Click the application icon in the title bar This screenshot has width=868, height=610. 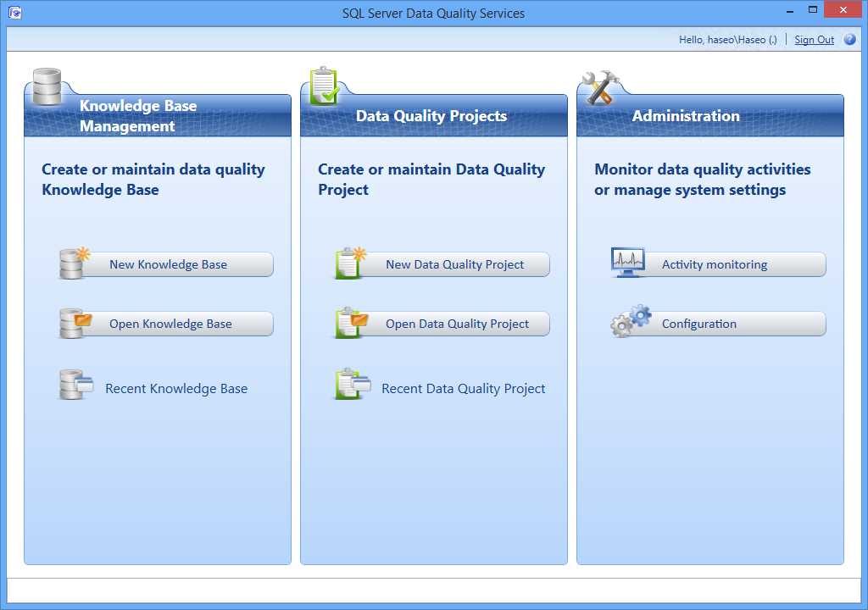click(x=15, y=12)
